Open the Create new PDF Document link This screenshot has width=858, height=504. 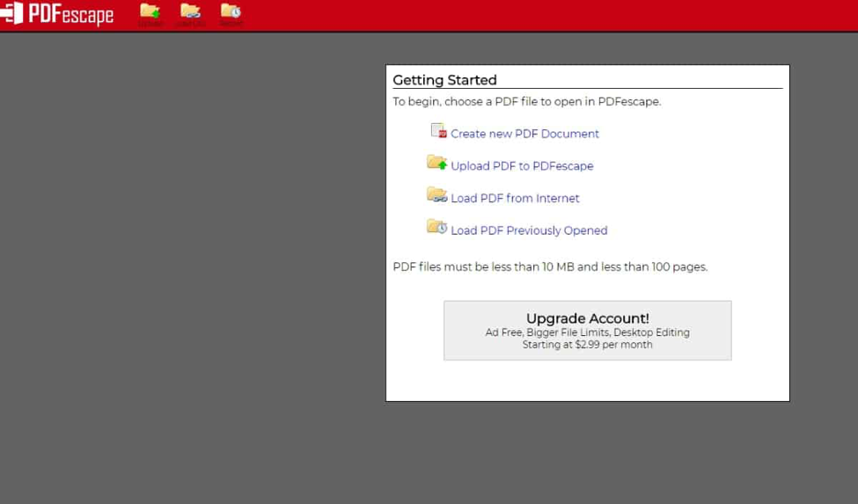click(x=524, y=134)
